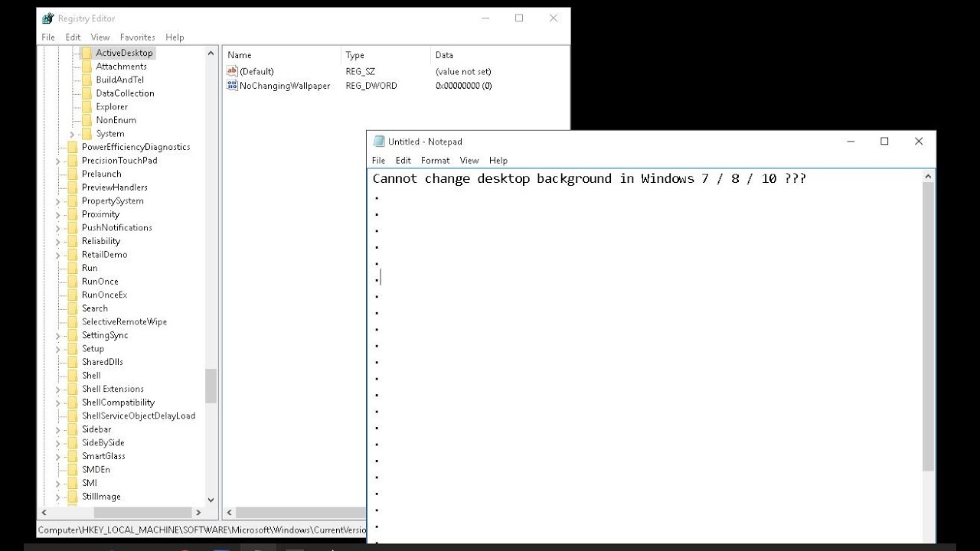
Task: Click the Type column header
Action: pos(386,55)
